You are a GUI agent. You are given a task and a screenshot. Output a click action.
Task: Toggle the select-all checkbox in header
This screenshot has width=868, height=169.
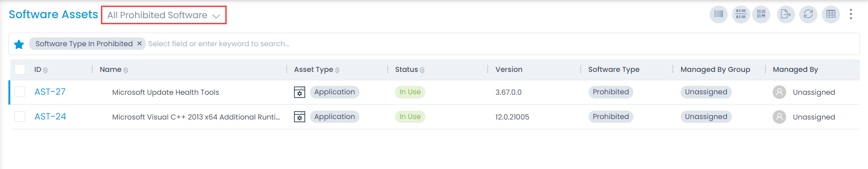(x=20, y=70)
